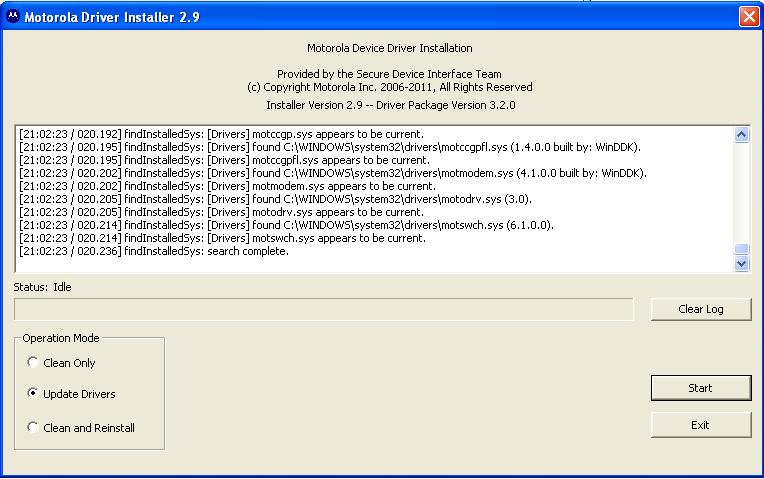Click the Exit button
Screen dimensions: 764x479
pyautogui.click(x=701, y=425)
